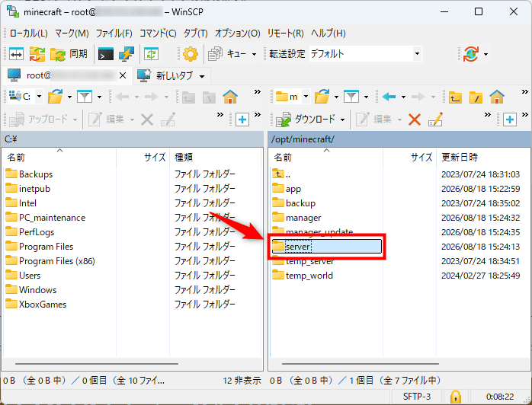Click remote parent directory folder icon
The width and height of the screenshot is (532, 405).
click(x=455, y=97)
